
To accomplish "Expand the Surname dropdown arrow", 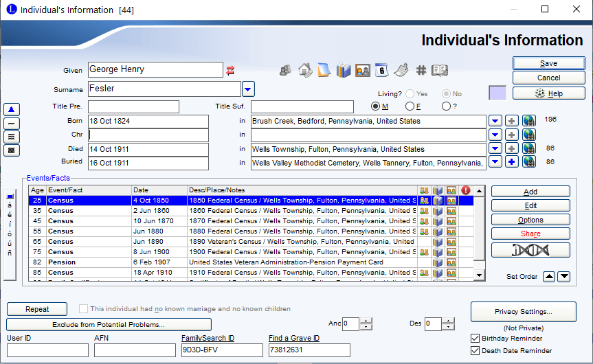I will [248, 89].
